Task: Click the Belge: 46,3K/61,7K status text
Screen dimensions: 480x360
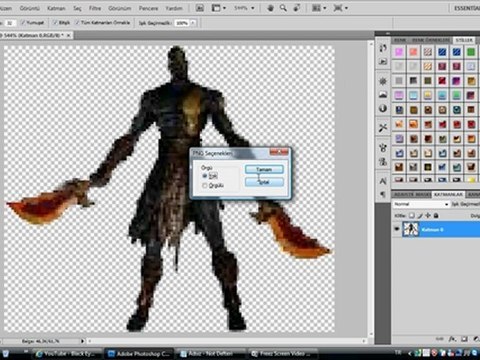Action: 40,341
